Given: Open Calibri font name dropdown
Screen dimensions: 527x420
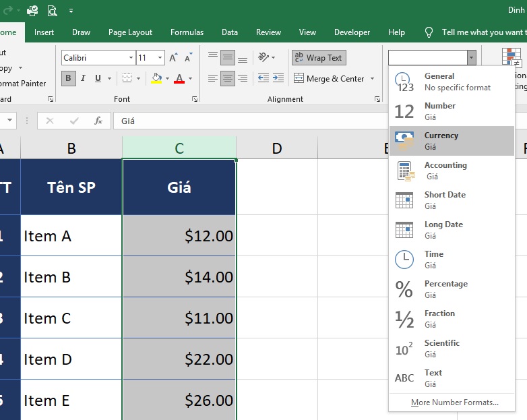Looking at the screenshot, I should [131, 58].
